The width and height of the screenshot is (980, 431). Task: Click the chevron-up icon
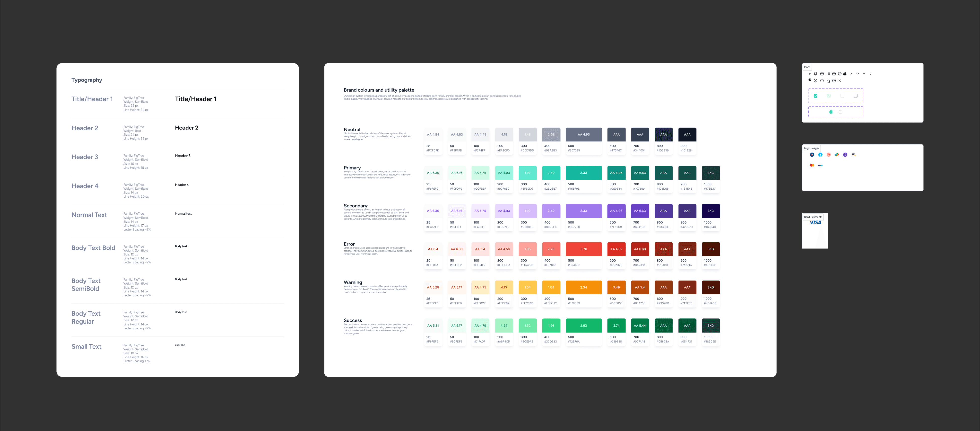(864, 74)
